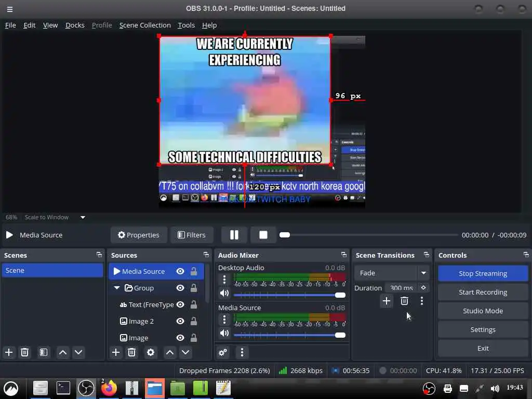Remove scene transition with trash icon
The image size is (532, 399).
pos(404,301)
